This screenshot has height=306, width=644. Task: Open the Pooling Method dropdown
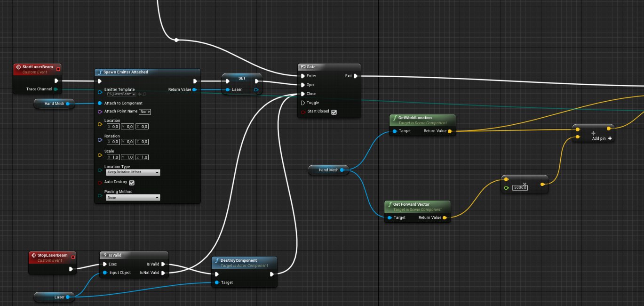click(133, 198)
